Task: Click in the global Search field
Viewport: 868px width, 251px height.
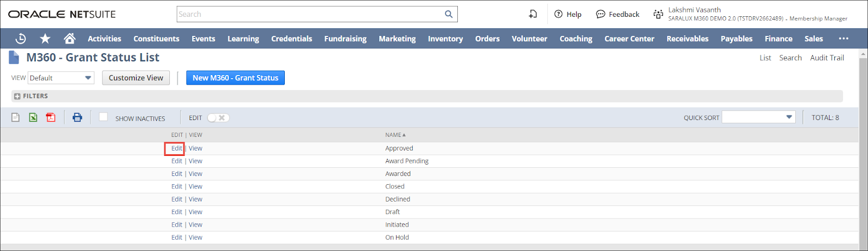Action: click(x=309, y=14)
